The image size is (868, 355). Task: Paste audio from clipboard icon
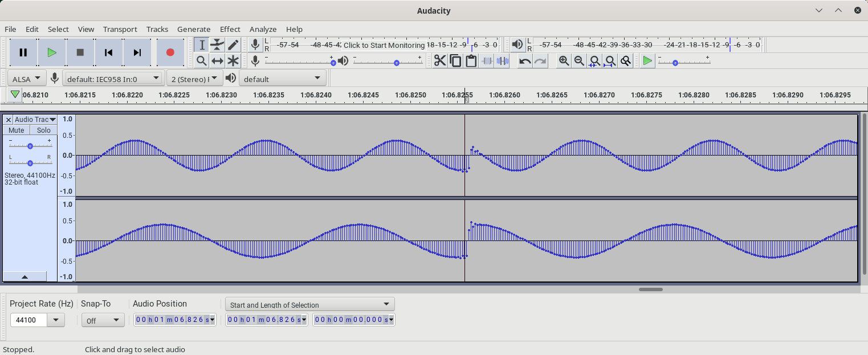tap(471, 60)
